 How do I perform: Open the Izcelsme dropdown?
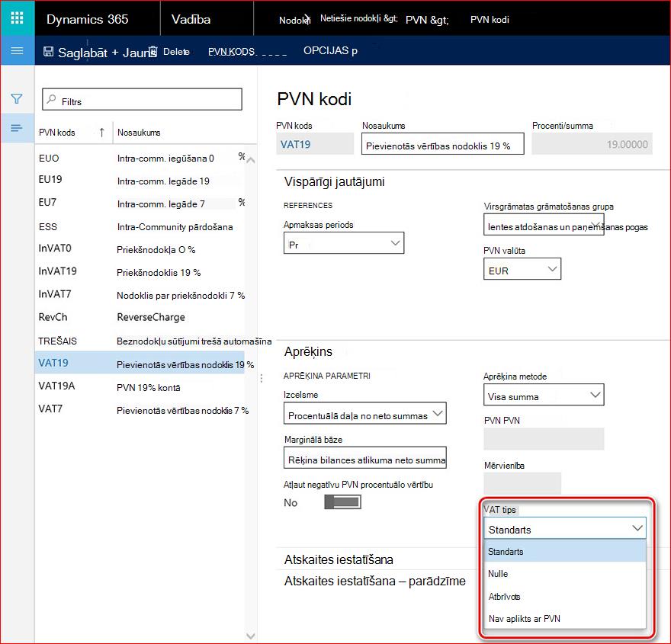click(365, 413)
